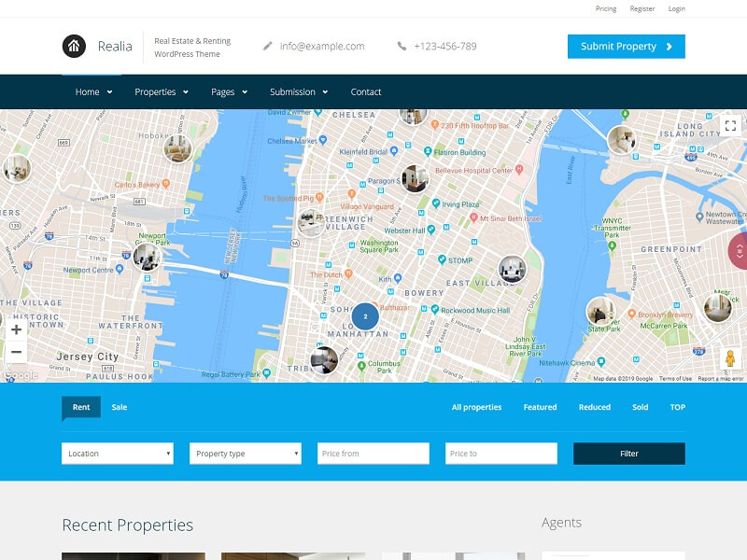Screen dimensions: 747x560
Task: Click the info@example.com email address
Action: point(322,46)
